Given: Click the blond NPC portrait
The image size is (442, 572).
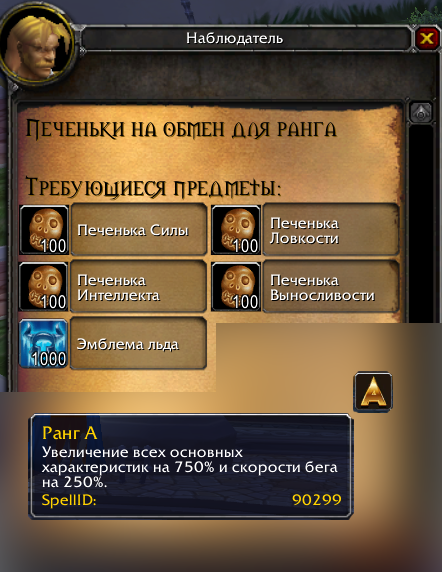Looking at the screenshot, I should [x=36, y=45].
